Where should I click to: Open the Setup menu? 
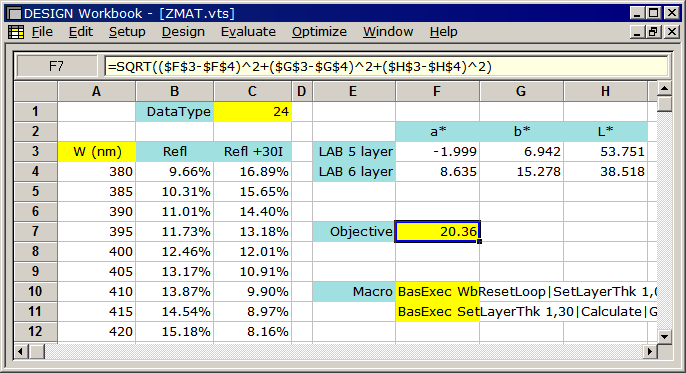(127, 32)
